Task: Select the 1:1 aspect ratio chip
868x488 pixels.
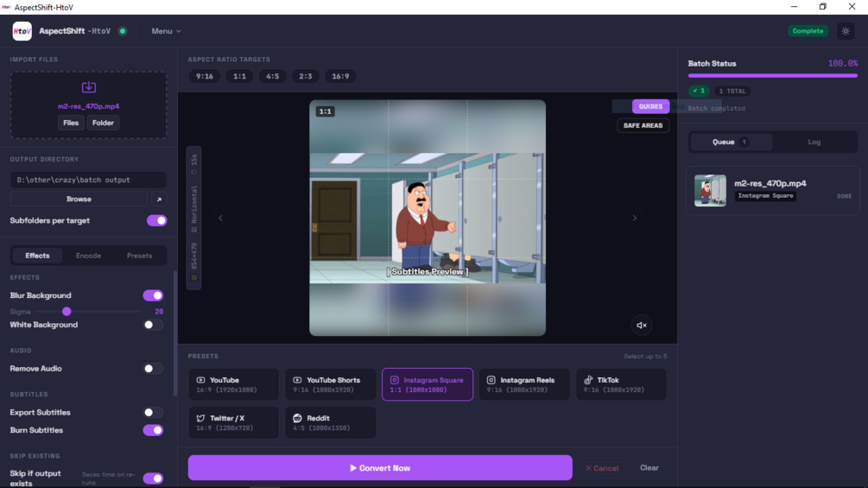Action: [239, 76]
